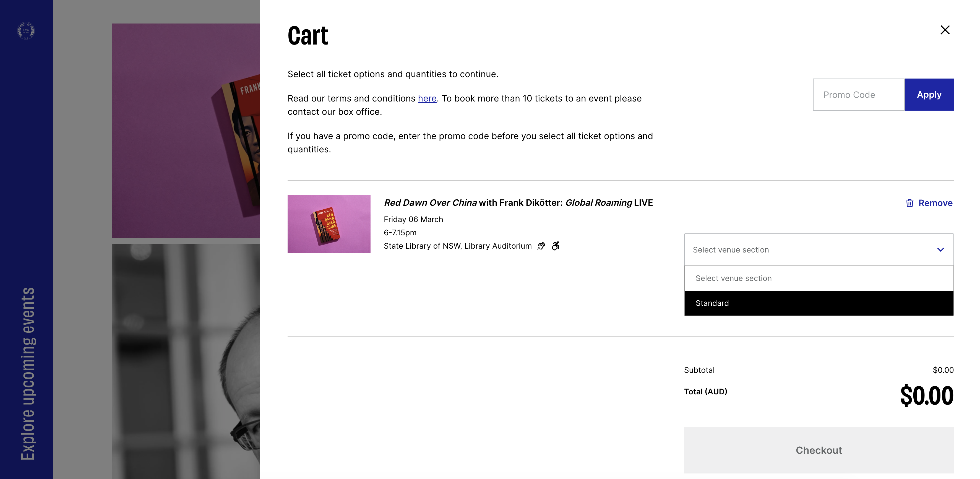This screenshot has height=479, width=980.
Task: Click the hearing loop accessibility icon
Action: click(x=541, y=246)
